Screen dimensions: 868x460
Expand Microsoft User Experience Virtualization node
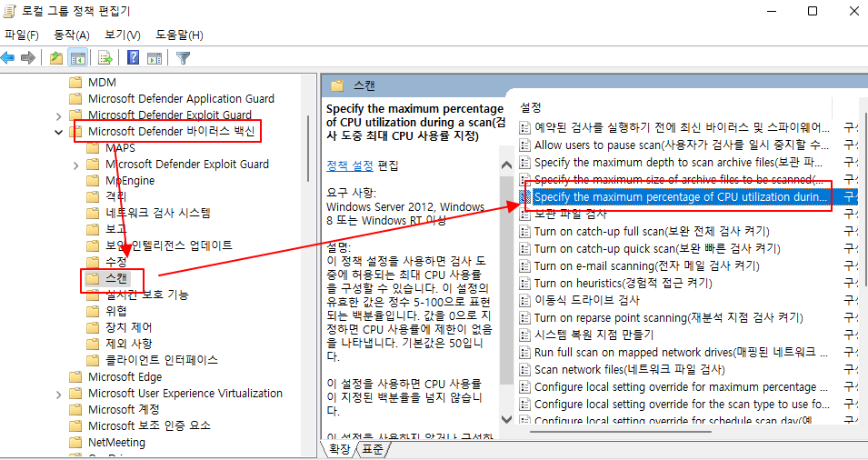pyautogui.click(x=59, y=395)
